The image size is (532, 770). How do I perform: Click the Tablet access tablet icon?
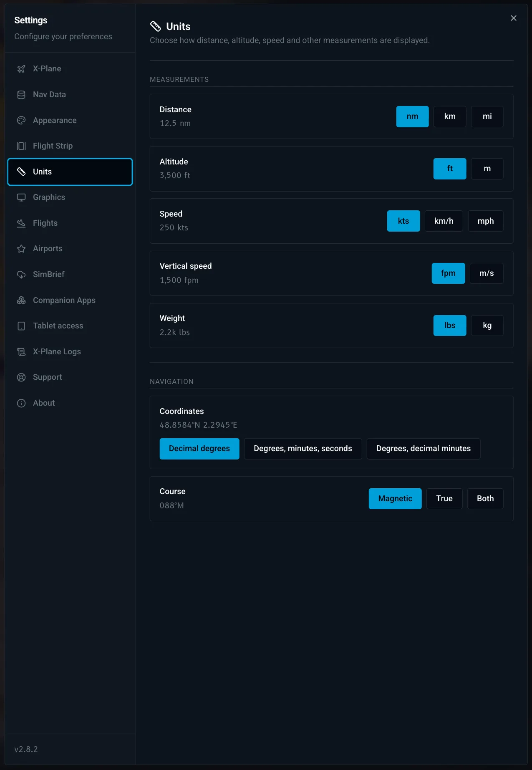point(21,326)
